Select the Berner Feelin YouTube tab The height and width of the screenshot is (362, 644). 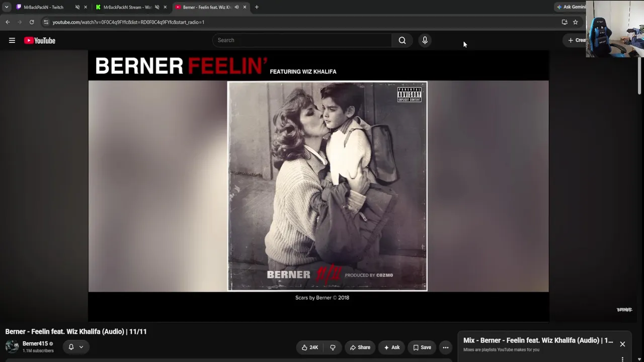(210, 7)
